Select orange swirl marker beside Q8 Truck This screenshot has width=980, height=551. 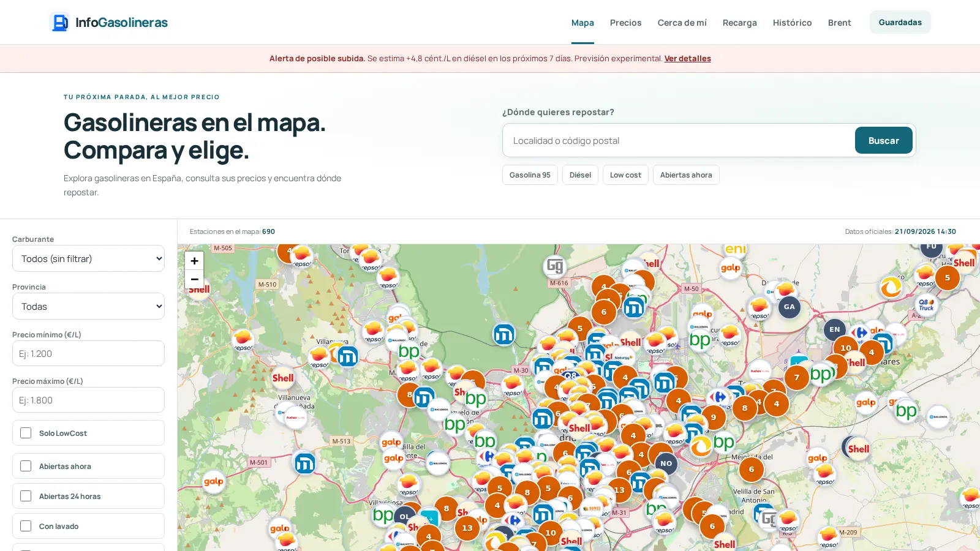pos(891,287)
